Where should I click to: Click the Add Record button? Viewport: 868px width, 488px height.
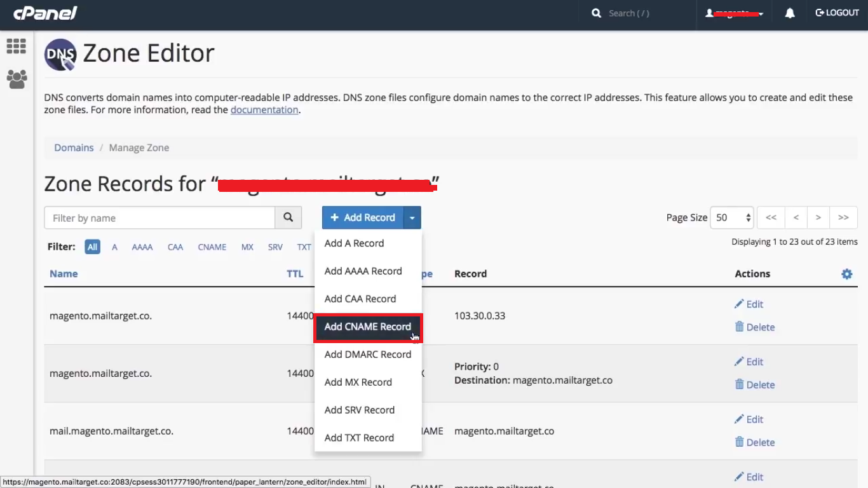363,217
